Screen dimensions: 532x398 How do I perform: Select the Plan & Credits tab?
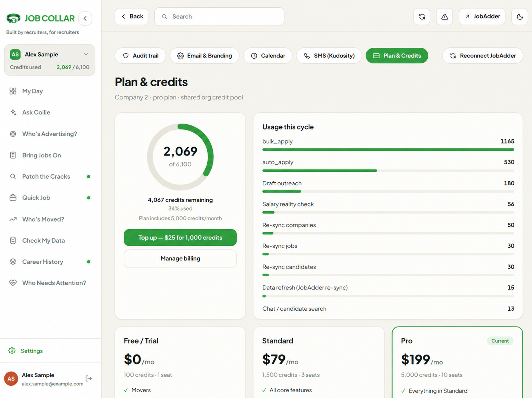point(397,56)
